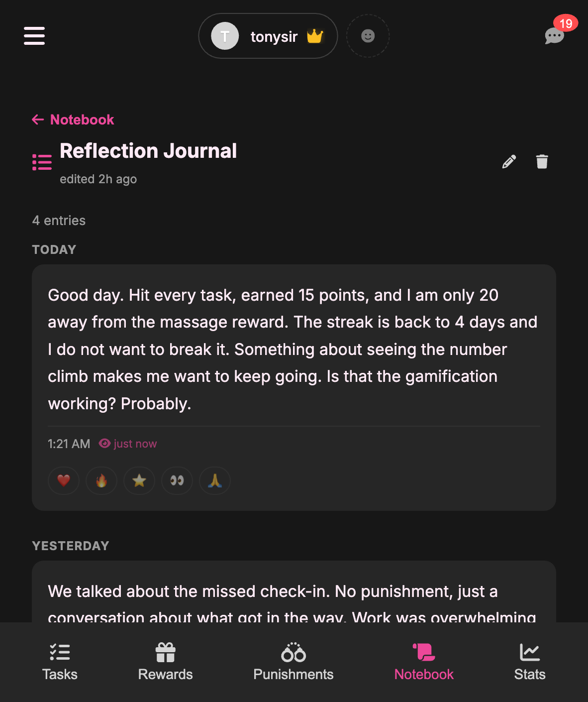This screenshot has width=588, height=702.
Task: Open the Stats chart icon
Action: click(x=529, y=653)
